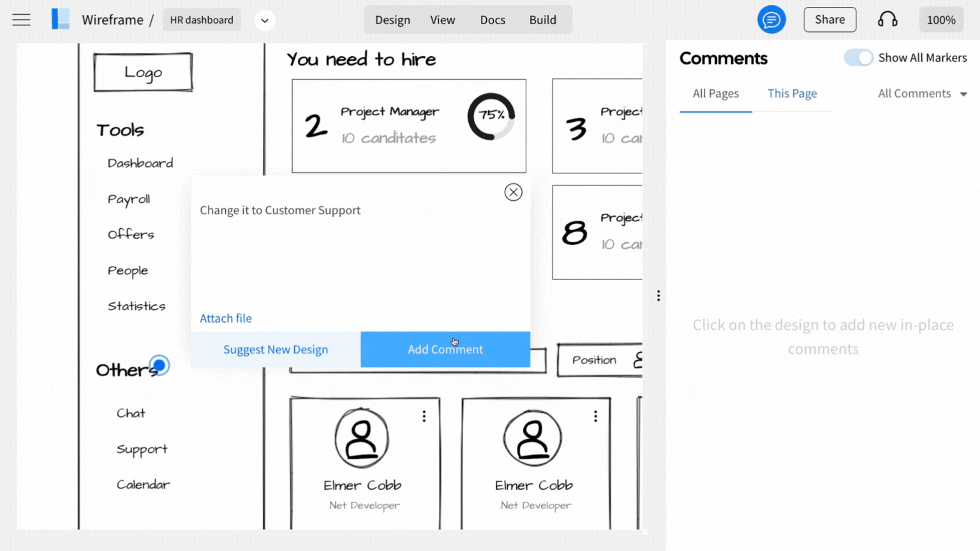
Task: Select the Docs menu item
Action: tap(493, 20)
